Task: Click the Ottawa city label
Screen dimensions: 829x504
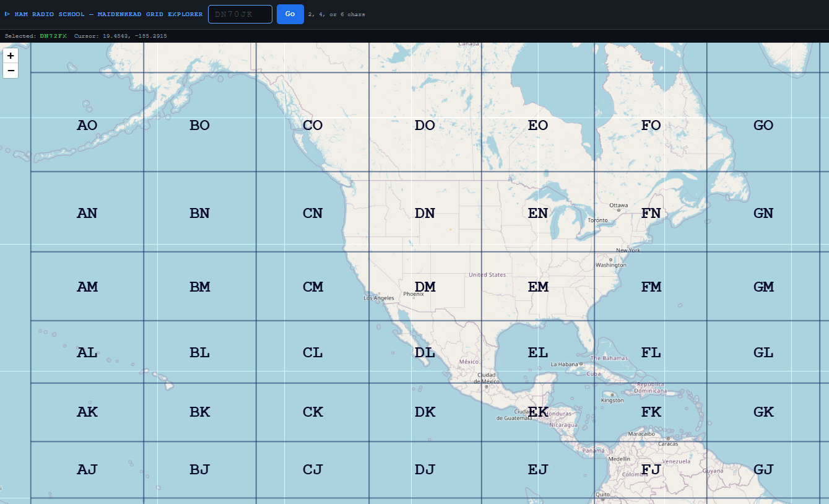Action: pyautogui.click(x=618, y=205)
